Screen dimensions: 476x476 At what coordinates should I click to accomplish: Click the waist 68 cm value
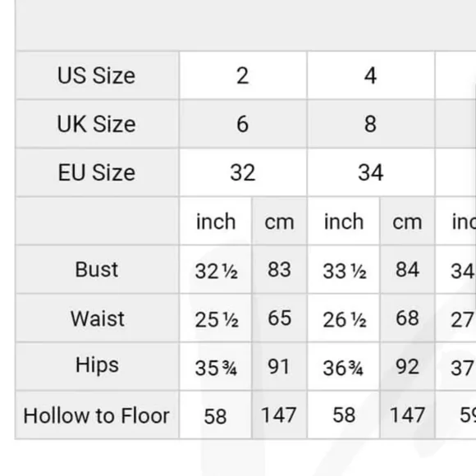tap(407, 318)
